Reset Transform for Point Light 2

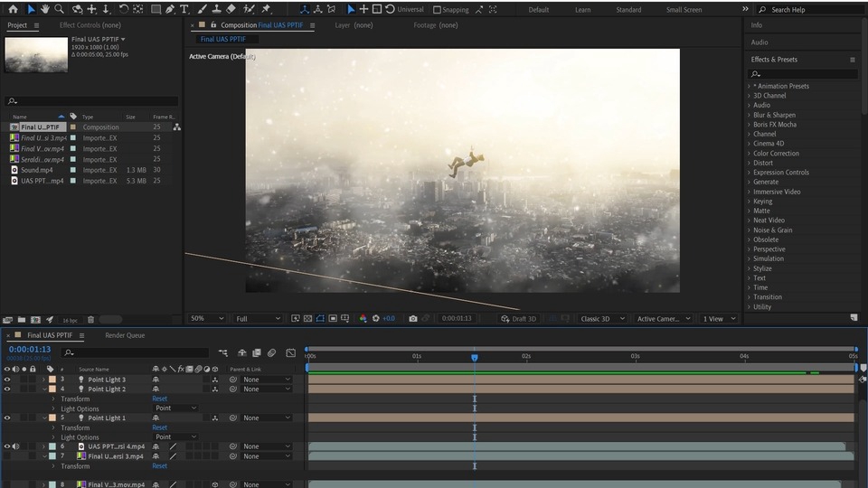[159, 399]
